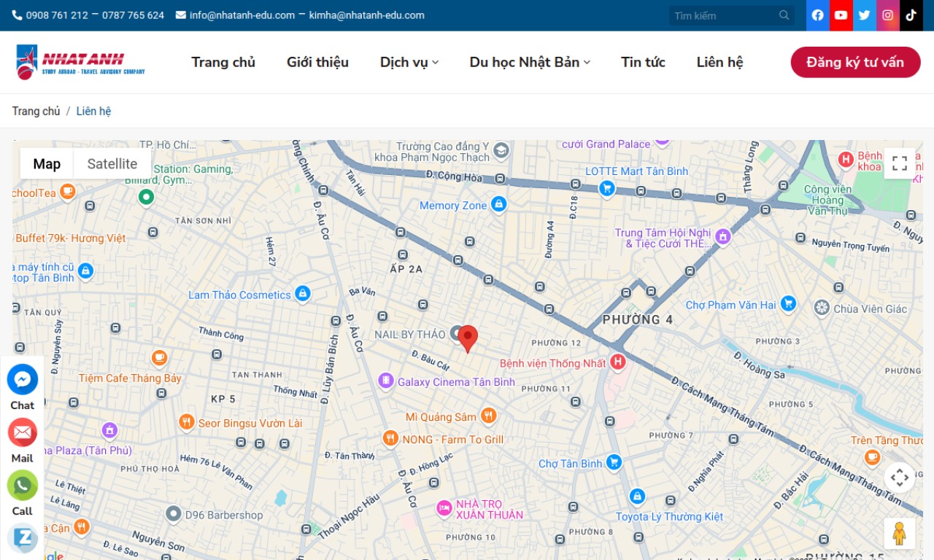Go to Trang chủ in the navigation menu
This screenshot has width=934, height=560.
click(223, 62)
